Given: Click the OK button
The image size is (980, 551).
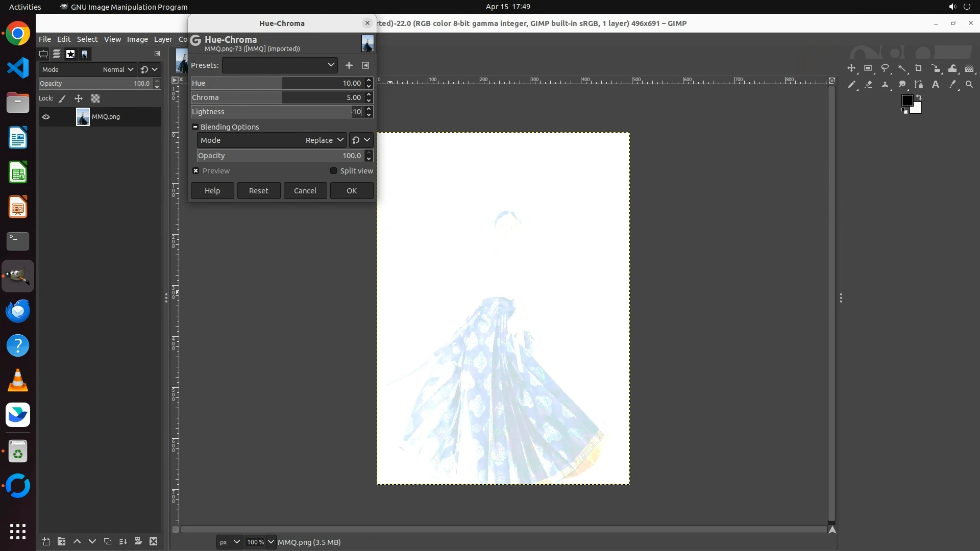Looking at the screenshot, I should [x=352, y=191].
